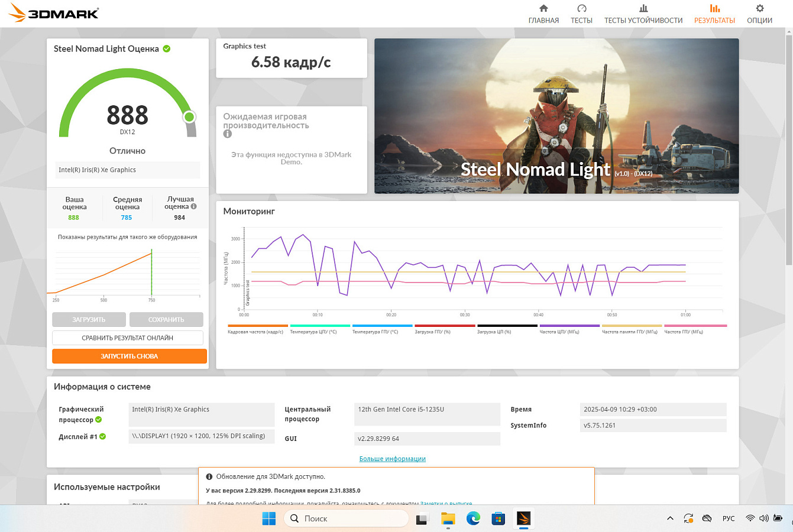Toggle Температура ГПУ legend swatch
The image size is (793, 532).
point(383,326)
